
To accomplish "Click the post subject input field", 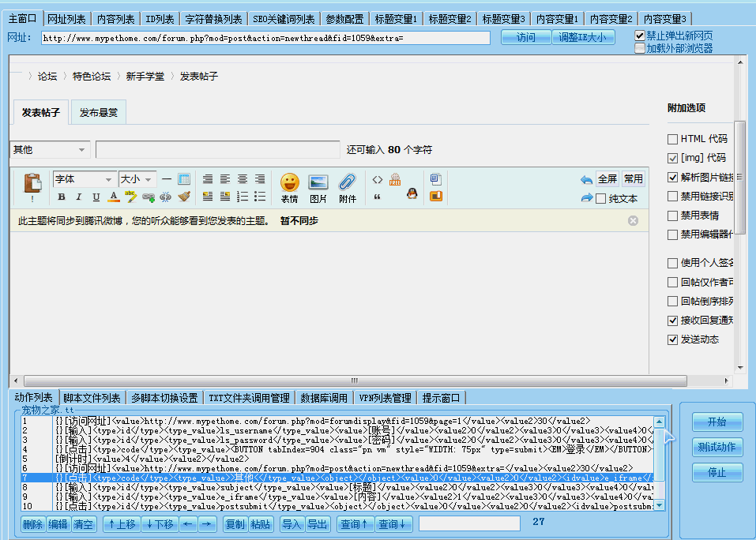I will [218, 150].
